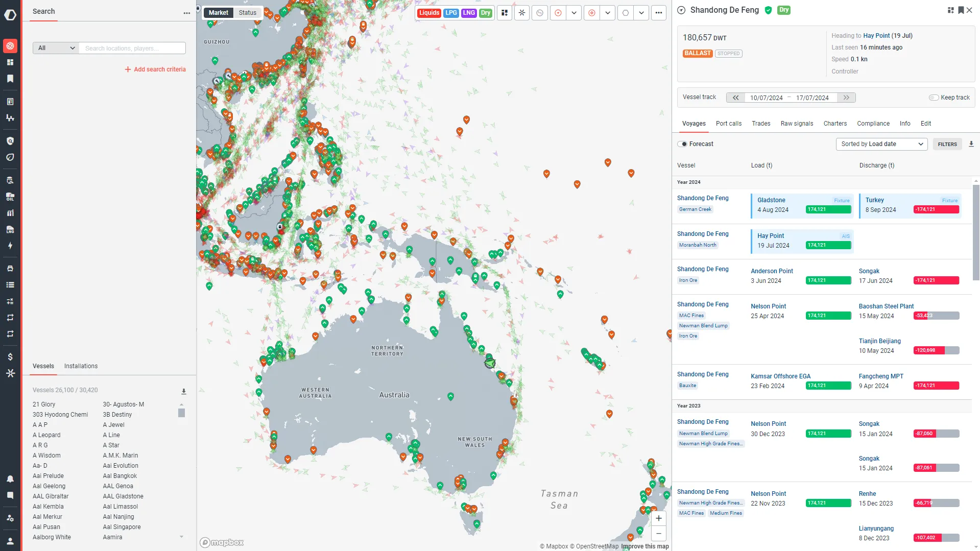
Task: Open the dollar sign pricing icon
Action: [x=10, y=357]
